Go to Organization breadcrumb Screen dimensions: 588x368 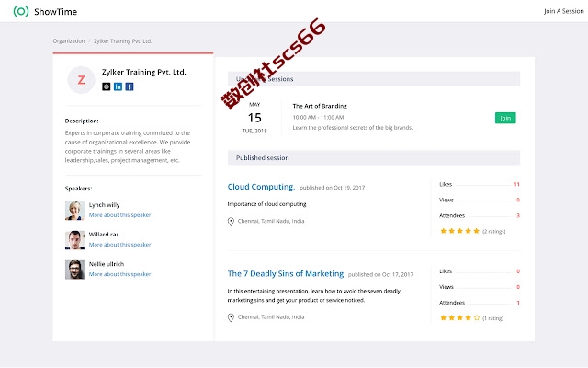click(x=69, y=40)
